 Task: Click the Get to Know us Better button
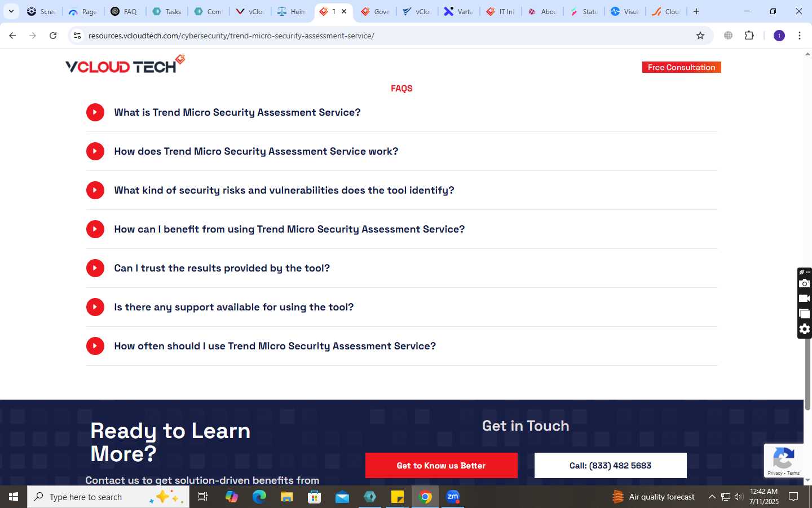pos(441,466)
